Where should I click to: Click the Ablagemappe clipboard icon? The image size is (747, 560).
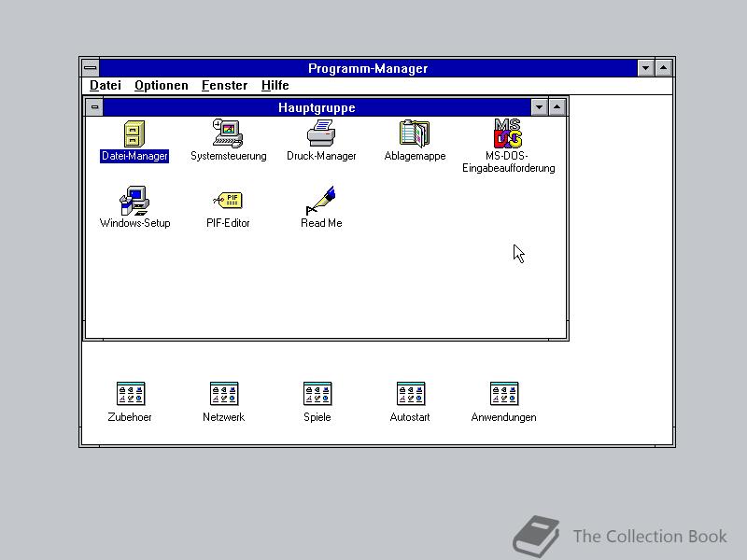[x=415, y=133]
